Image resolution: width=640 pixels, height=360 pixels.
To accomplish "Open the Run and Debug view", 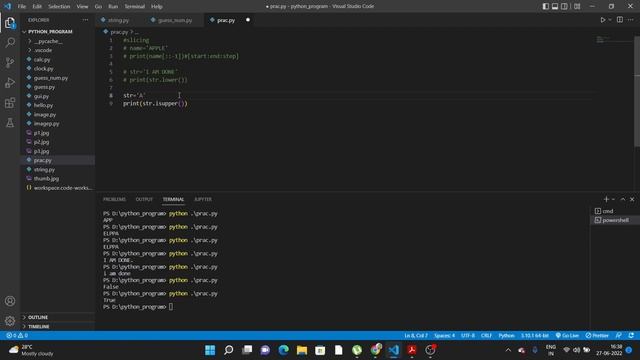I will click(x=10, y=82).
